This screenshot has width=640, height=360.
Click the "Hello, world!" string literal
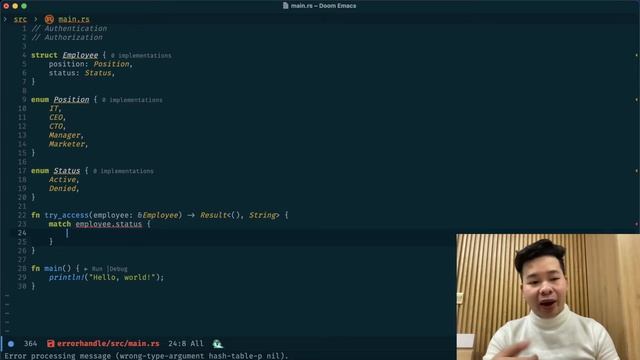122,278
